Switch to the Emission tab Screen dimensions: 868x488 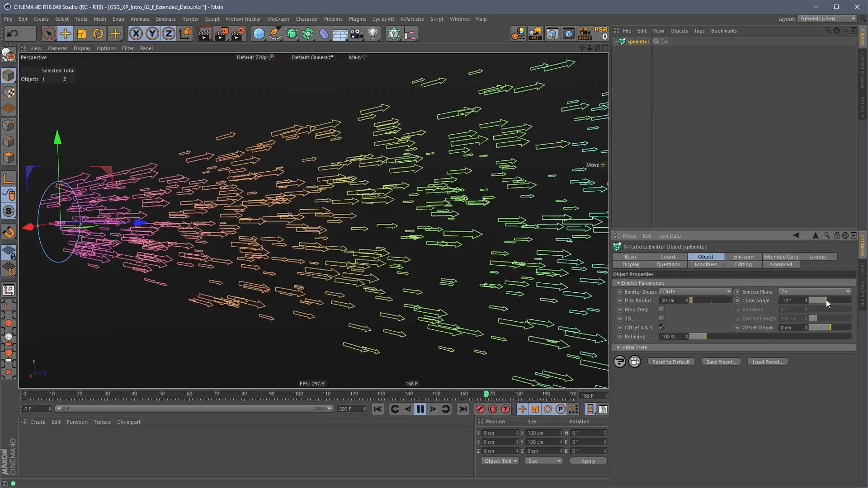point(743,257)
